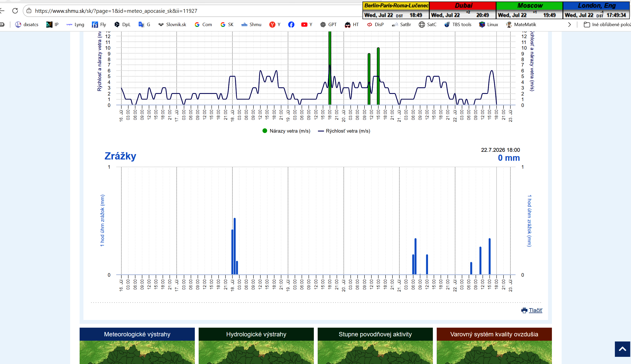The image size is (631, 364).
Task: Open the Google Translate G bookmark
Action: 144,25
